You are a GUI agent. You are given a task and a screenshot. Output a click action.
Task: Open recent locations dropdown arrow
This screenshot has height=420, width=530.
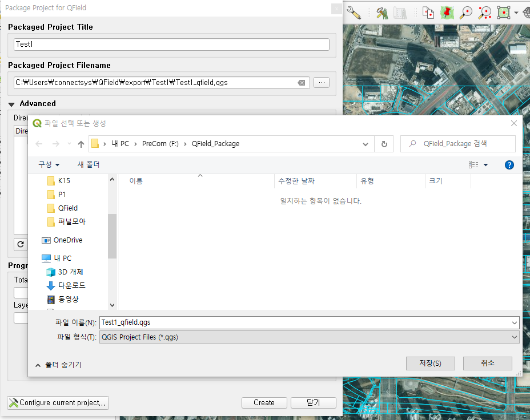(x=69, y=144)
